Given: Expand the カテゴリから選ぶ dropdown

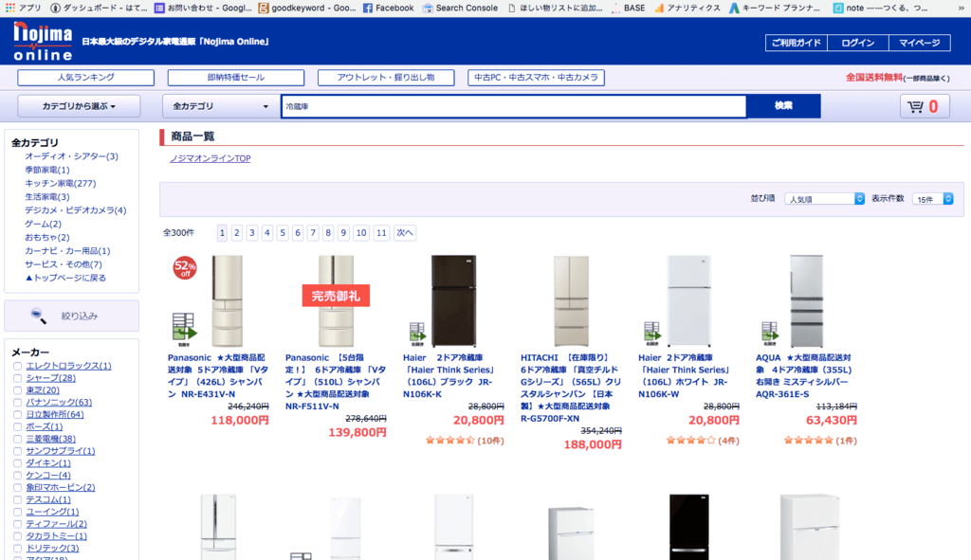Looking at the screenshot, I should tap(79, 106).
